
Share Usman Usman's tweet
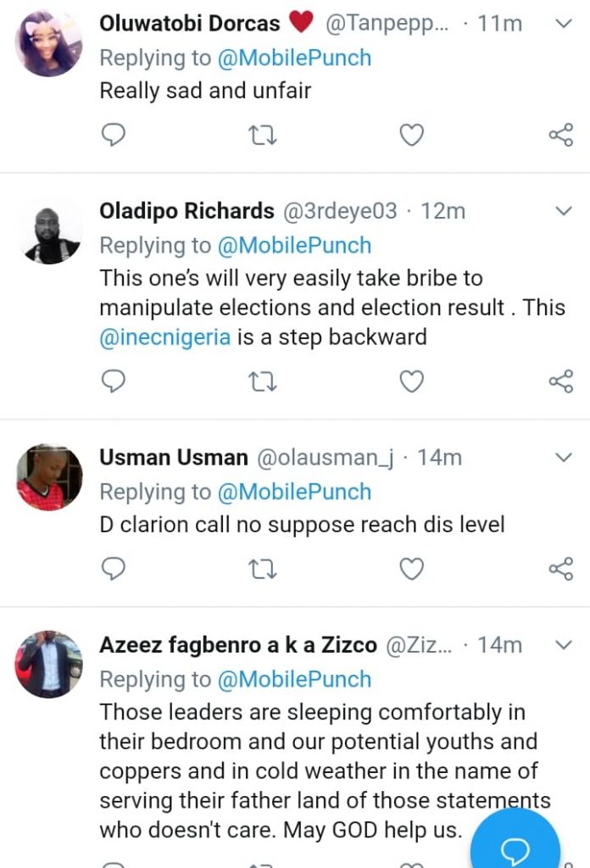coord(561,569)
